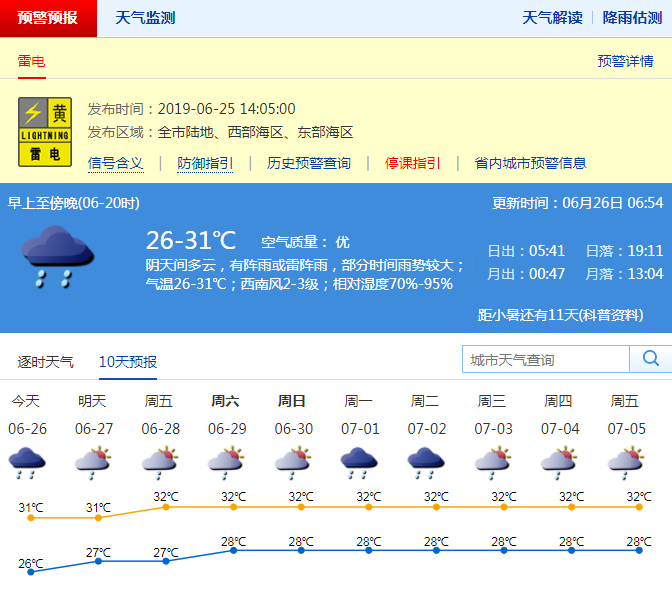The image size is (672, 590).
Task: Open 天气解读 link
Action: point(552,18)
